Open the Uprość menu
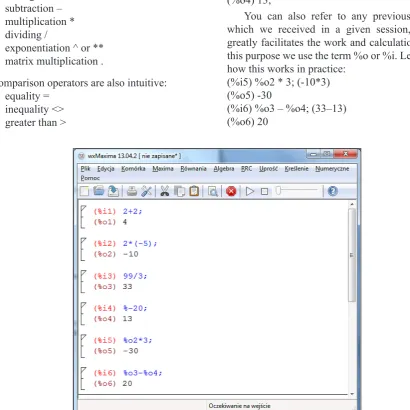This screenshot has width=410, height=410. [268, 169]
